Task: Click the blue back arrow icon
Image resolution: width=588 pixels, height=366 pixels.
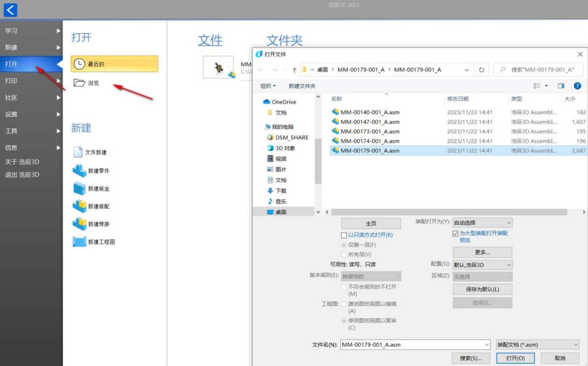Action: [10, 10]
